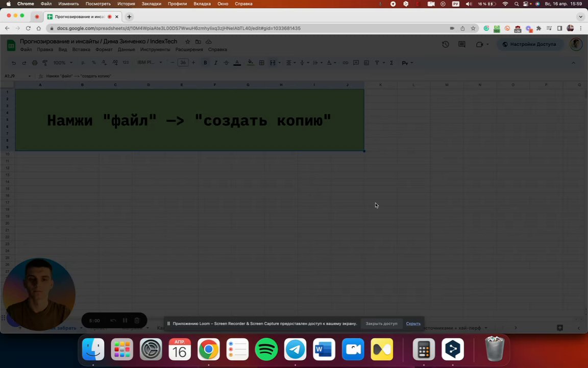Click the move to folder icon

tap(198, 42)
